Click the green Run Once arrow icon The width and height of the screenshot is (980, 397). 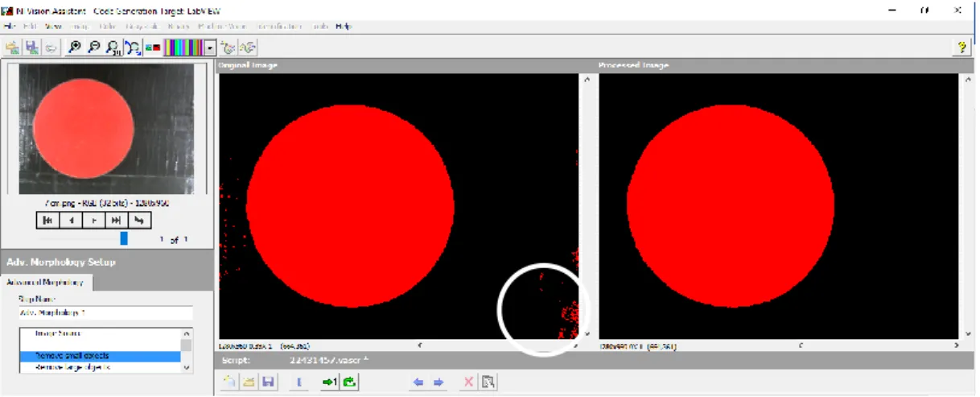[330, 383]
